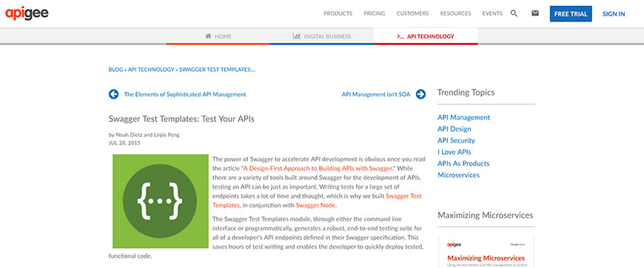Open the Resources menu
The width and height of the screenshot is (644, 268).
[455, 13]
